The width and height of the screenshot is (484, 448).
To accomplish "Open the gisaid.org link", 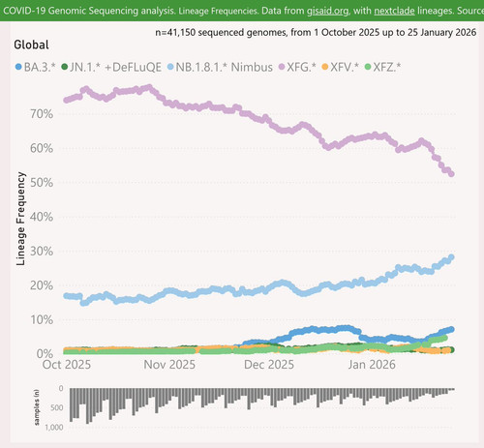I will click(x=327, y=11).
